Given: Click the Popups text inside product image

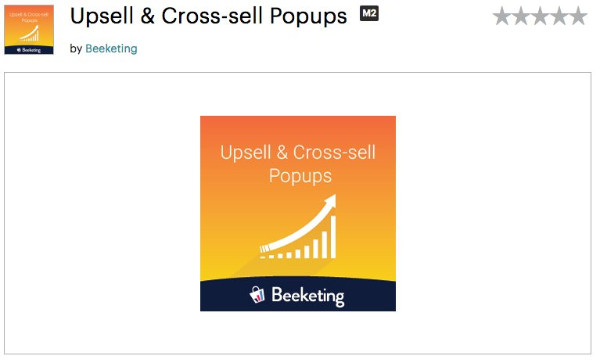Looking at the screenshot, I should 300,176.
